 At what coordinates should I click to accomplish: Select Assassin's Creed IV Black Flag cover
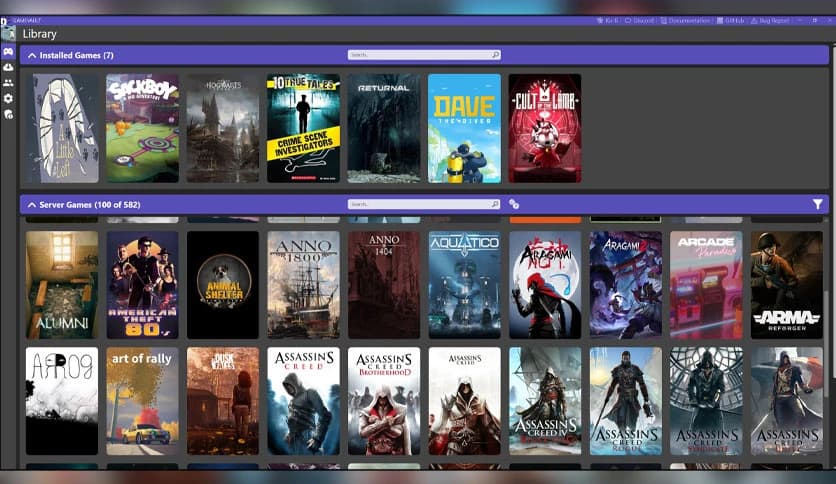point(545,401)
